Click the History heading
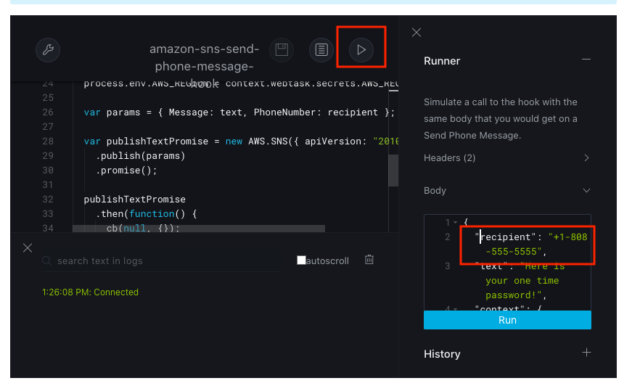 (x=442, y=354)
